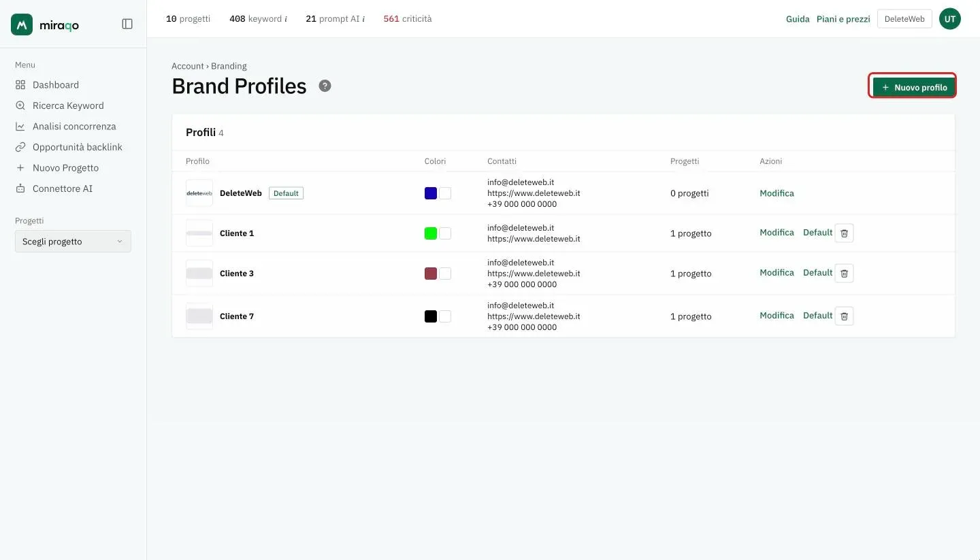Click the miraqo logo icon
The width and height of the screenshot is (980, 560).
[22, 24]
